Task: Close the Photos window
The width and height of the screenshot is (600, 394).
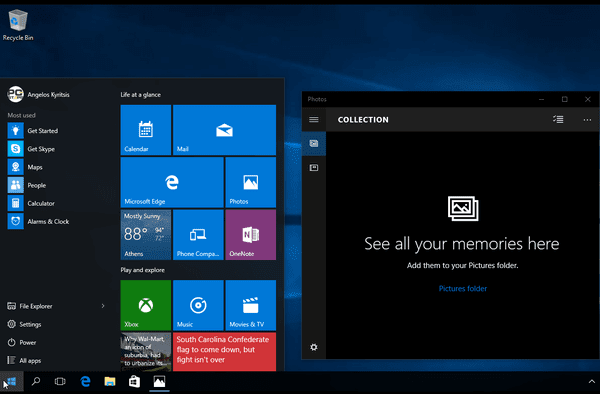Action: [588, 99]
